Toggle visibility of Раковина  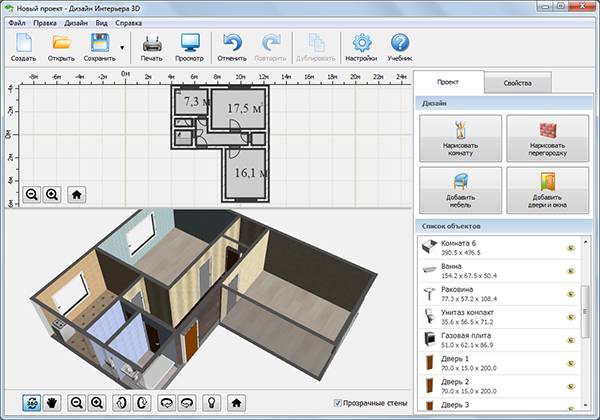pyautogui.click(x=571, y=294)
